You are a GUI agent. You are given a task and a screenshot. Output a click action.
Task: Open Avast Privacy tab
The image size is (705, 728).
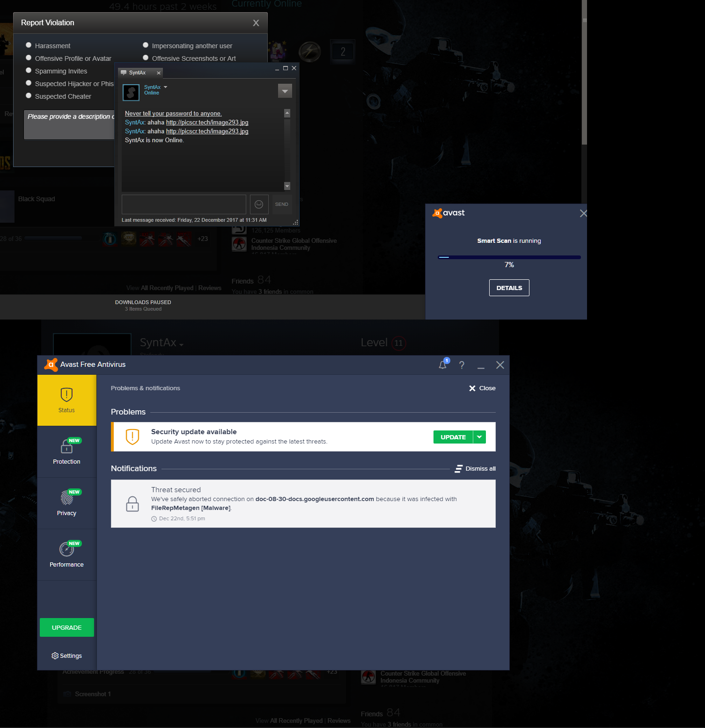click(x=67, y=503)
